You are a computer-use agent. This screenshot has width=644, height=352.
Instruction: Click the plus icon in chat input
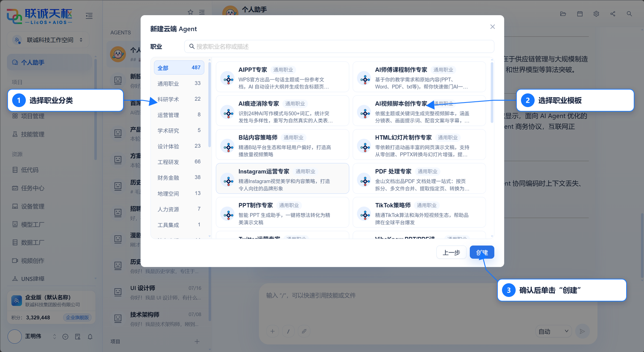click(272, 331)
